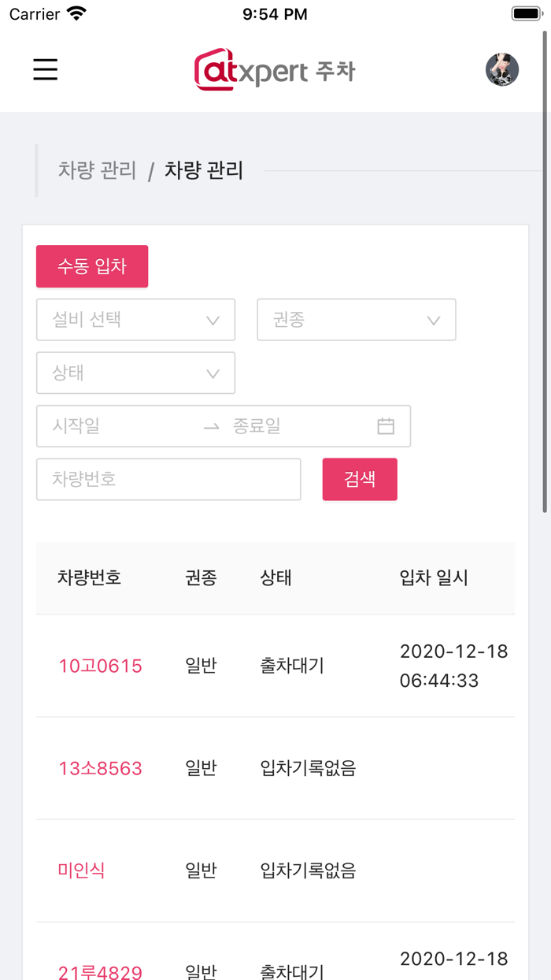The height and width of the screenshot is (980, 551).
Task: Click the battery indicator in status bar
Action: coord(526,13)
